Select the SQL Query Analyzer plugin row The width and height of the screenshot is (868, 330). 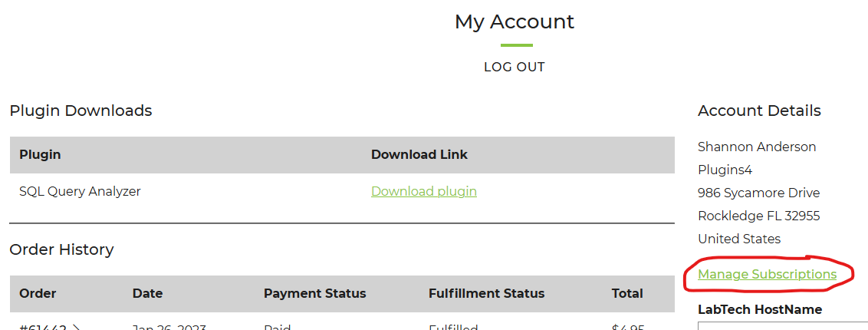pos(342,192)
